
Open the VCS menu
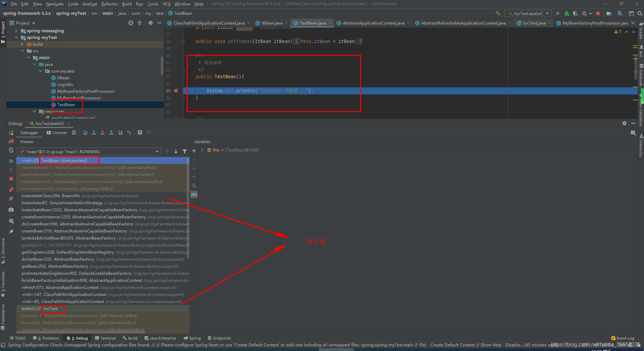point(166,4)
